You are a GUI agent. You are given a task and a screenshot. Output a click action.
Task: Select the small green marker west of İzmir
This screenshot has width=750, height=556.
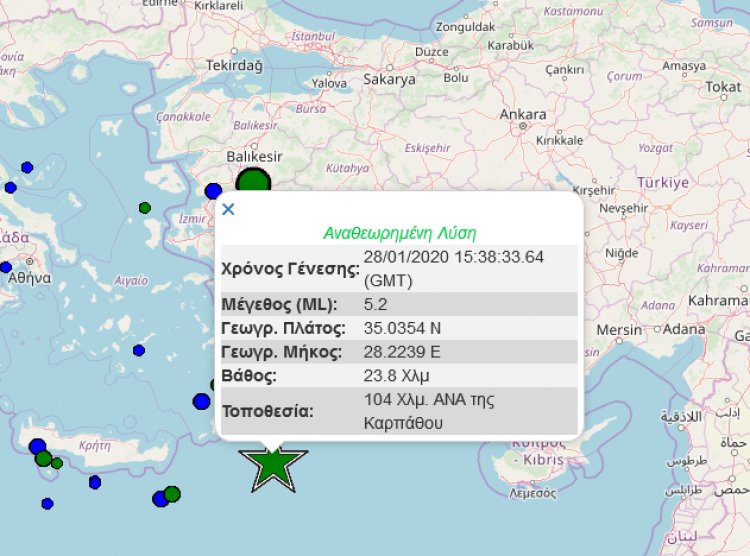(145, 208)
